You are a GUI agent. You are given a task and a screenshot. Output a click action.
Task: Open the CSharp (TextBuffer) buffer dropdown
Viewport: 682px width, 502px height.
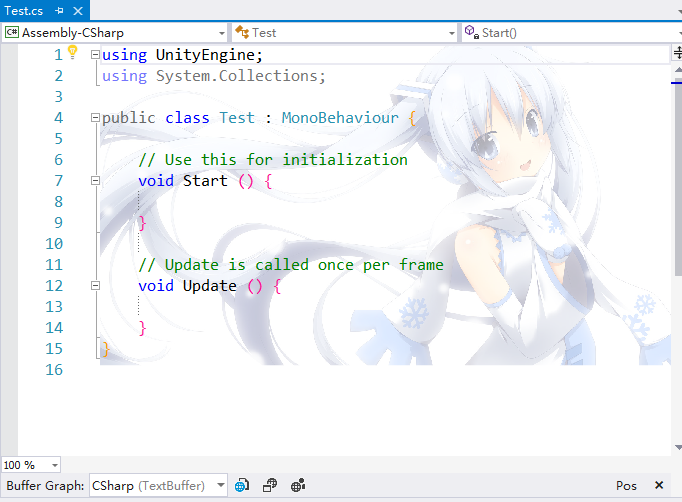(221, 485)
